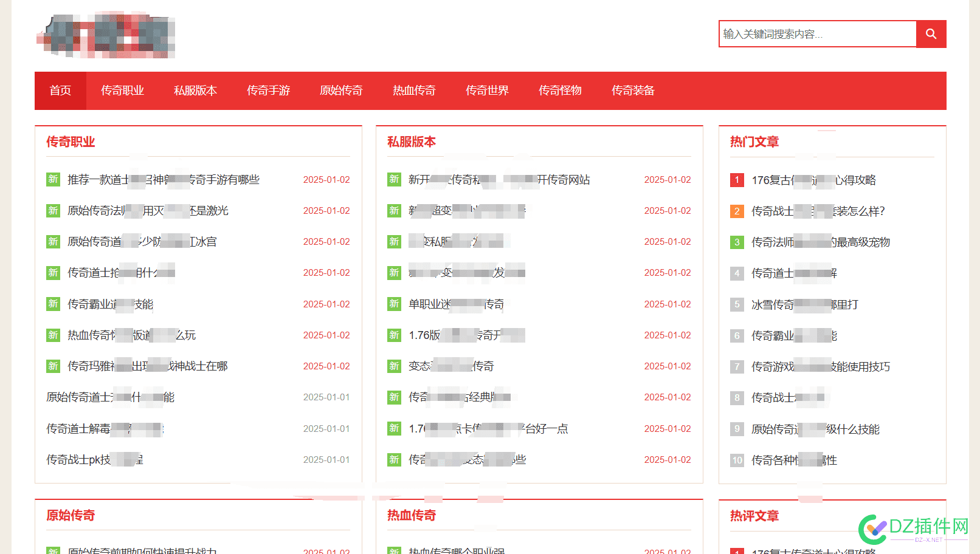The width and height of the screenshot is (980, 554).
Task: Click the gray rank 4 badge
Action: point(737,273)
